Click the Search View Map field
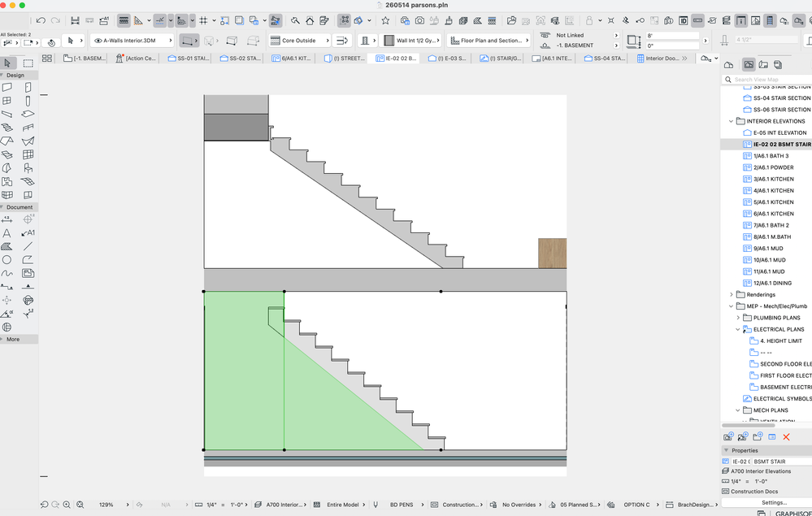Screen dimensions: 812x516 tap(768, 79)
